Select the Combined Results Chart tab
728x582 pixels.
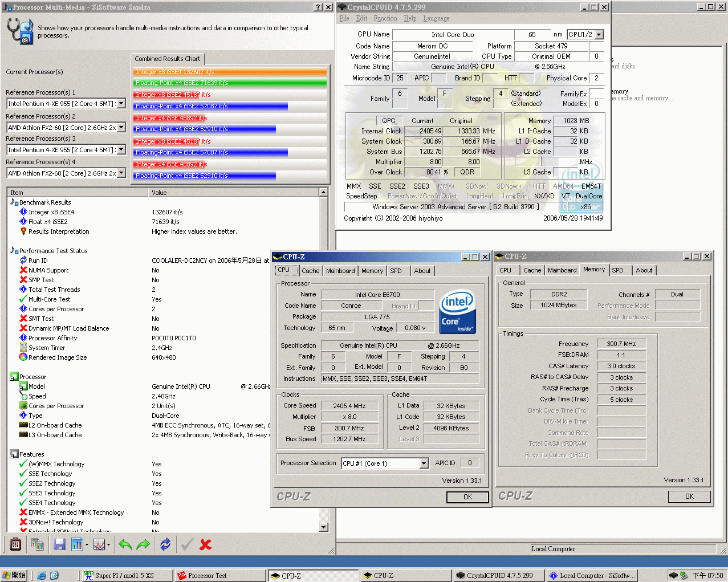(168, 59)
